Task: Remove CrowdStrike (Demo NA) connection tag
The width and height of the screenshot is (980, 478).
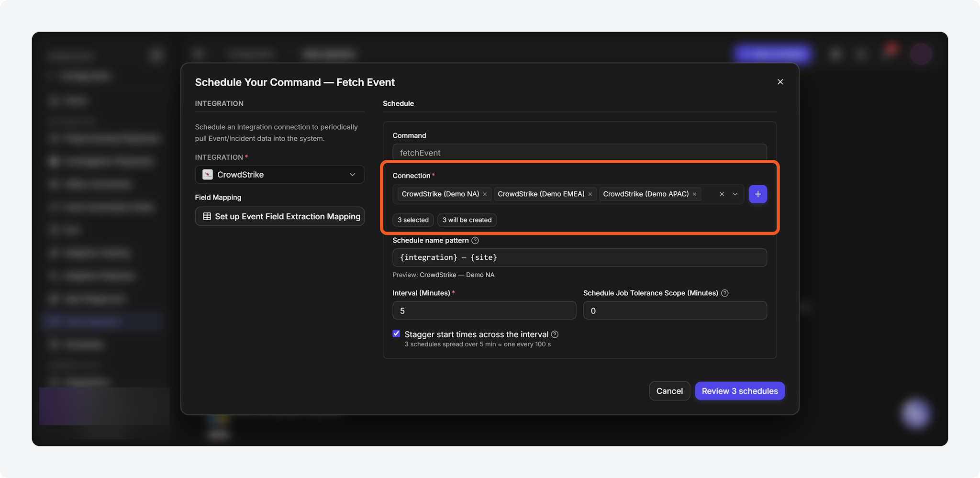Action: (x=485, y=194)
